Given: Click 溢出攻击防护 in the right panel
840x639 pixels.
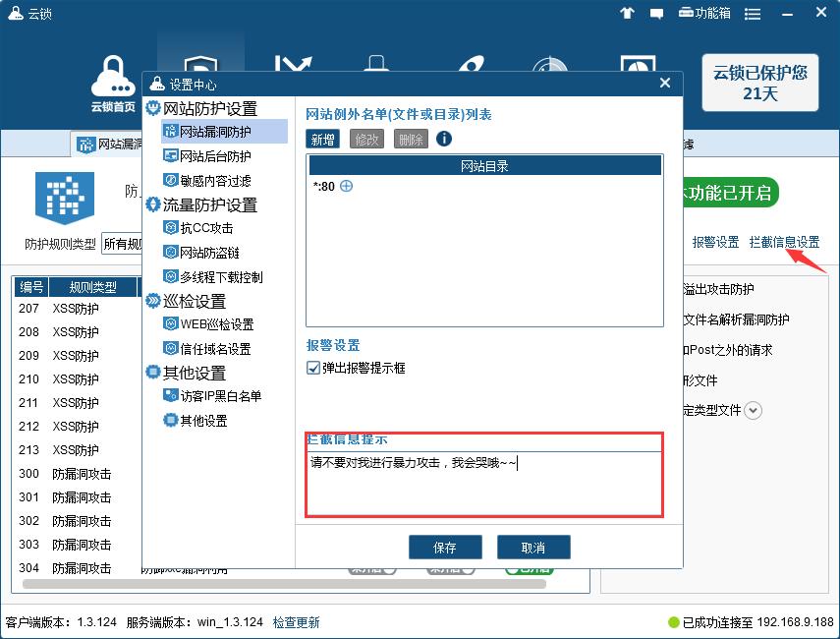Looking at the screenshot, I should pos(719,289).
